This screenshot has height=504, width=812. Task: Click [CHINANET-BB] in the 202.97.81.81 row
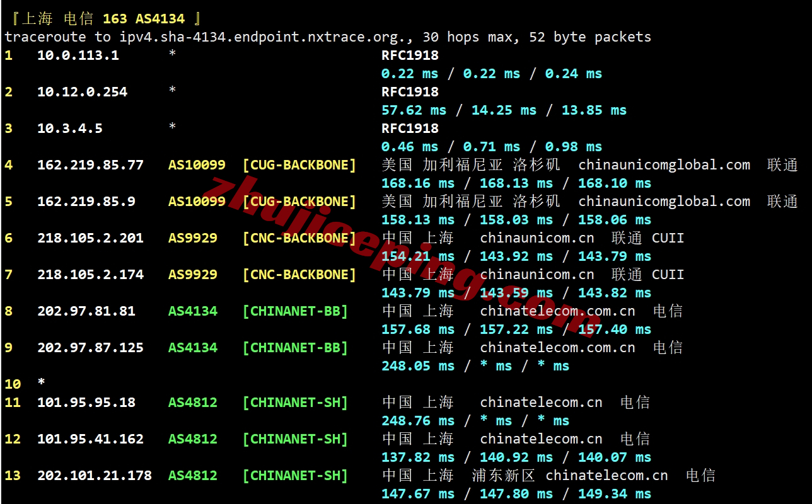(x=296, y=311)
